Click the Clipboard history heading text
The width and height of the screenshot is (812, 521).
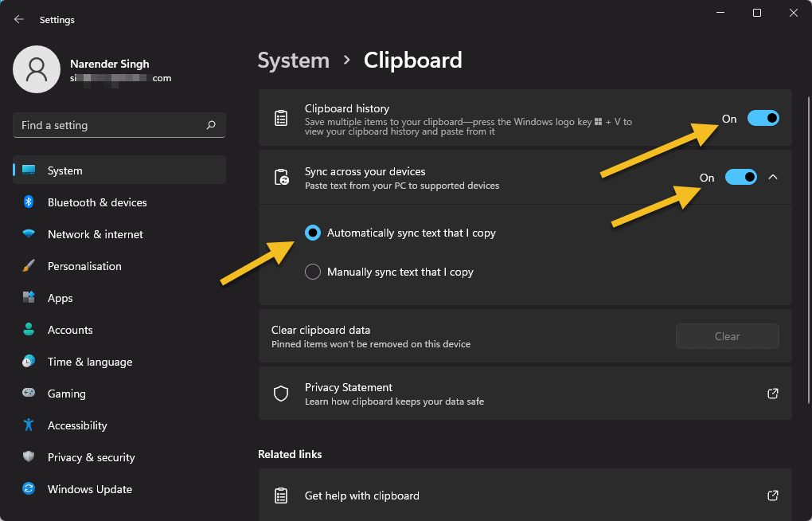pyautogui.click(x=347, y=108)
